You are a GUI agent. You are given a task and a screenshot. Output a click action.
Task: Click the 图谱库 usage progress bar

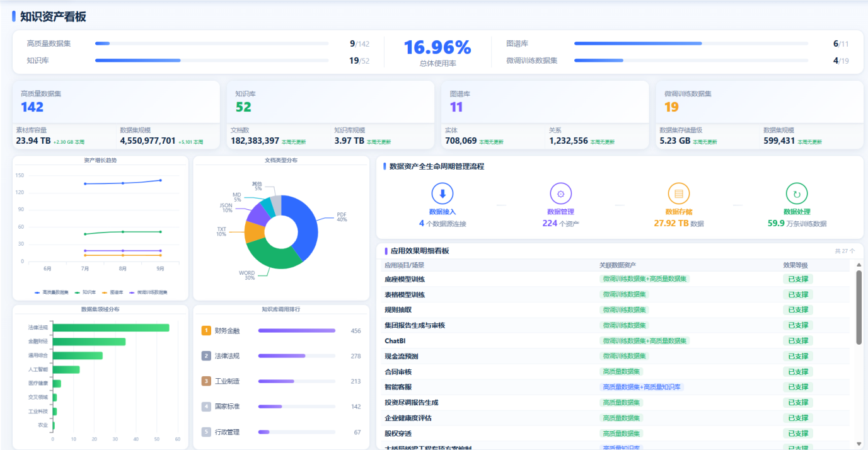691,43
